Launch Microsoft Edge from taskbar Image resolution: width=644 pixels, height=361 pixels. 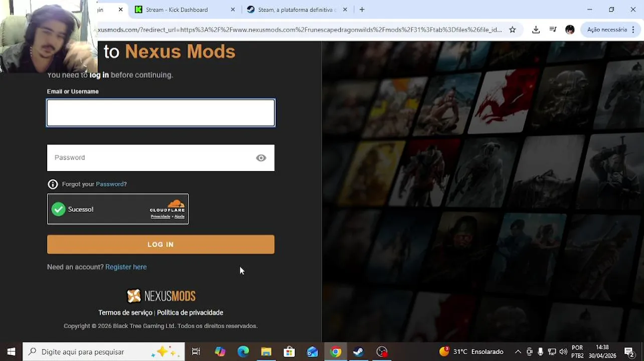243,352
